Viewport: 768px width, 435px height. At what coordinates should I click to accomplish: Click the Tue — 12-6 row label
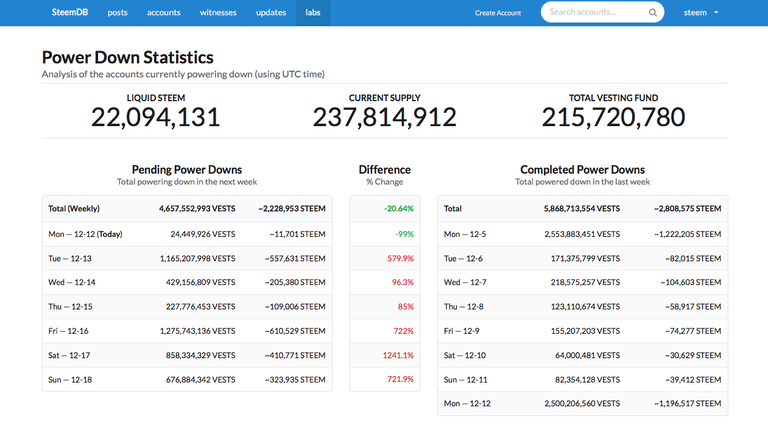(x=463, y=258)
